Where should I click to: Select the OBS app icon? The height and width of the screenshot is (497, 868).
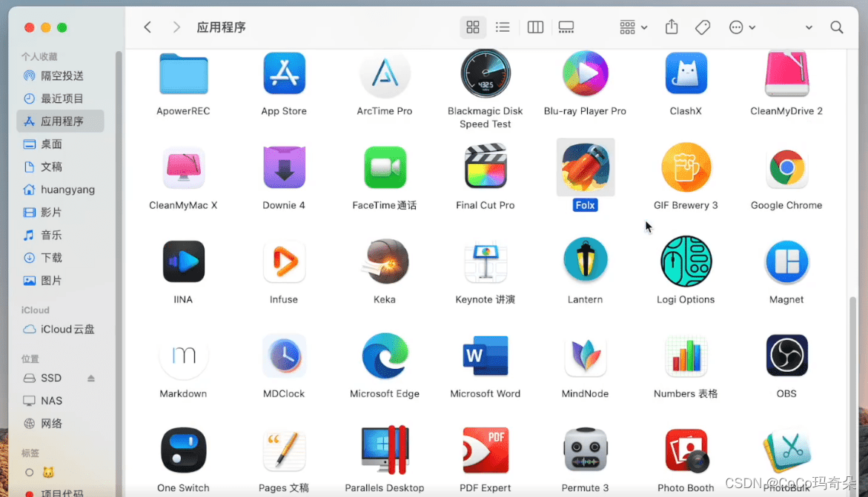click(x=786, y=356)
